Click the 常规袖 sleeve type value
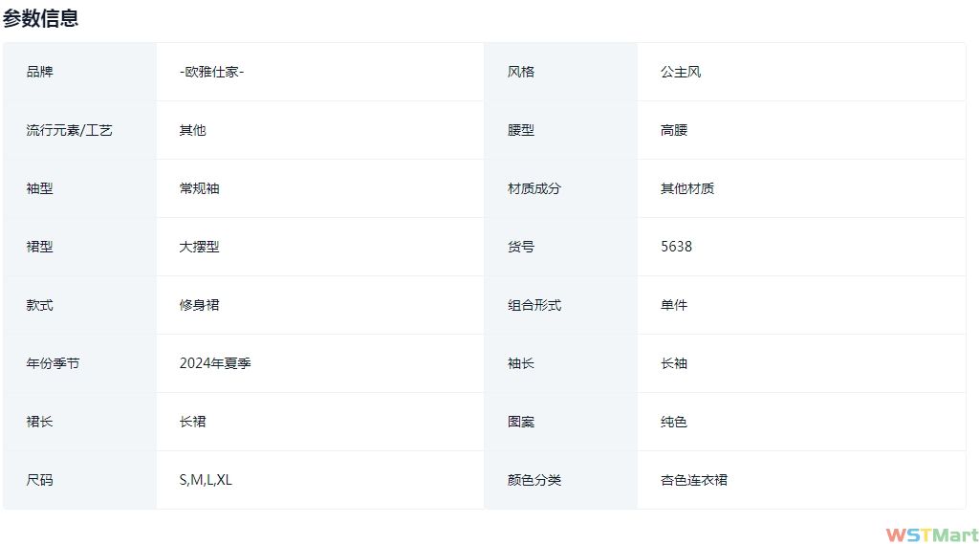Screen dimensions: 980x544 pos(199,188)
